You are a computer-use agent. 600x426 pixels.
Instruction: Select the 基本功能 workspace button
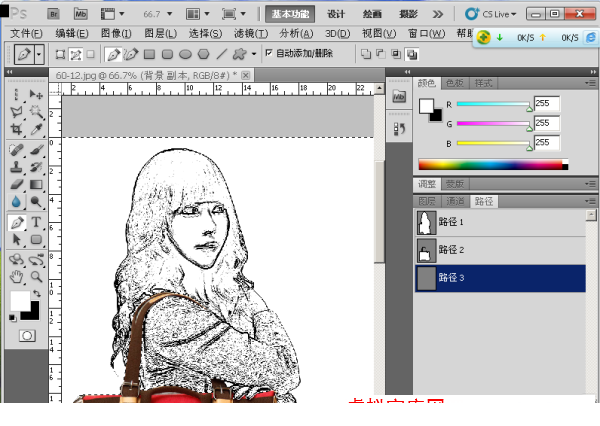[290, 14]
